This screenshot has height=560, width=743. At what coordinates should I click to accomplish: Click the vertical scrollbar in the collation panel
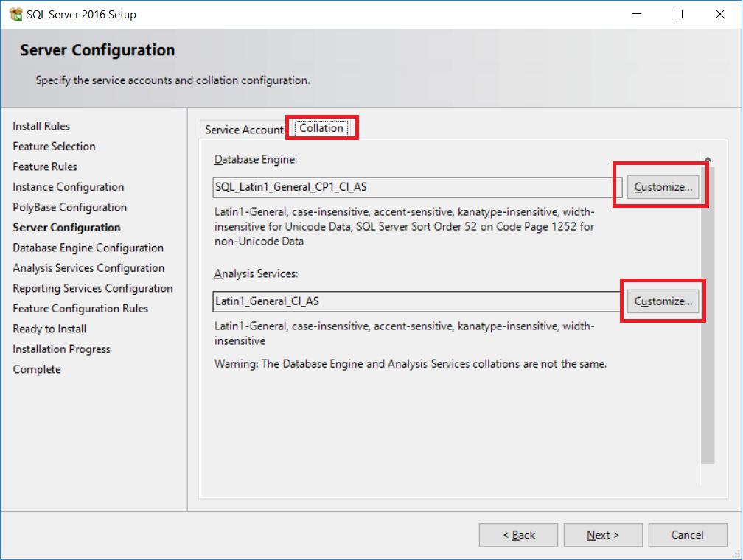pos(708,315)
